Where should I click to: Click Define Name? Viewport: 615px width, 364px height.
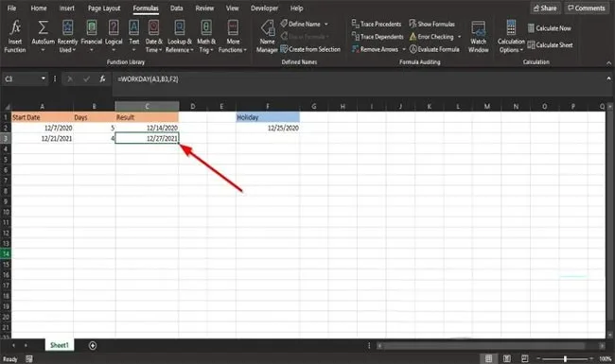pos(301,24)
